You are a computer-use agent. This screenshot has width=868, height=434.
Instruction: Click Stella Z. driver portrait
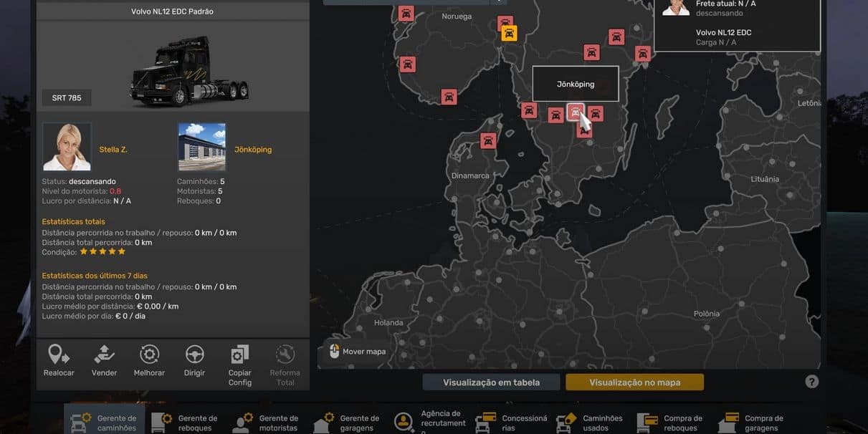pyautogui.click(x=67, y=147)
